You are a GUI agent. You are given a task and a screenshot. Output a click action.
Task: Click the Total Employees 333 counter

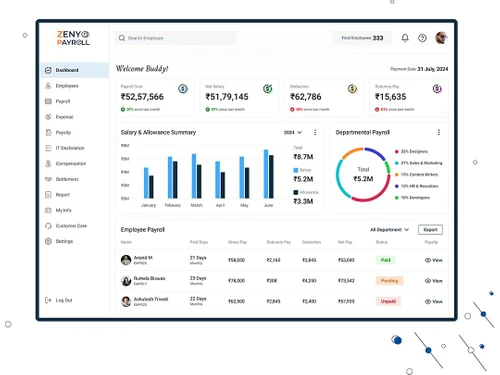click(x=362, y=38)
